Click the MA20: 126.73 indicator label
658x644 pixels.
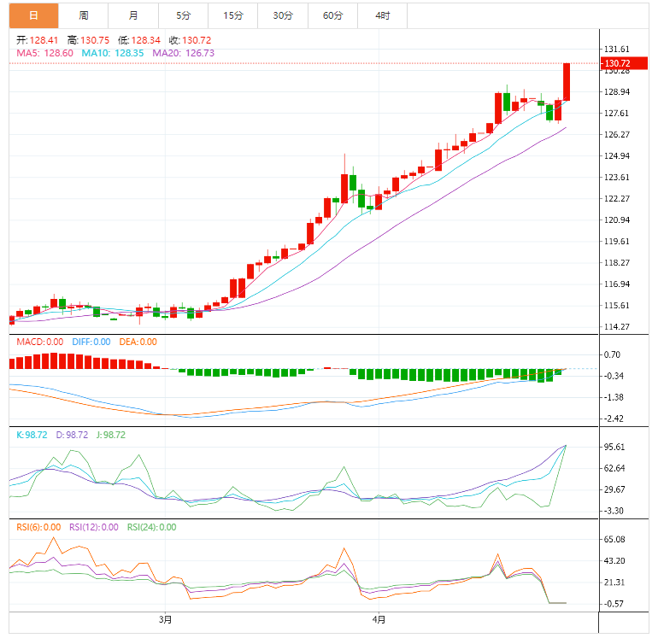click(x=184, y=53)
